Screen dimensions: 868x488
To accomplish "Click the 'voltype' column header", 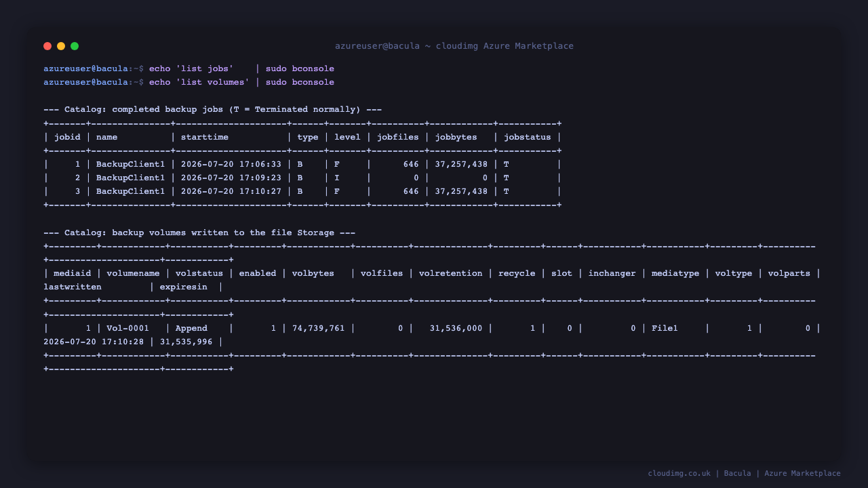I will [734, 274].
